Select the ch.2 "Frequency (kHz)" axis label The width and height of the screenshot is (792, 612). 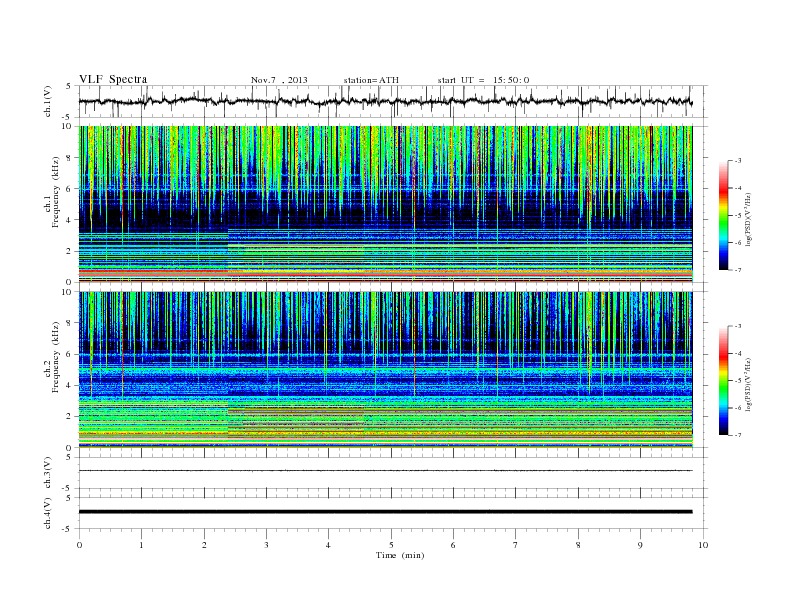(56, 357)
